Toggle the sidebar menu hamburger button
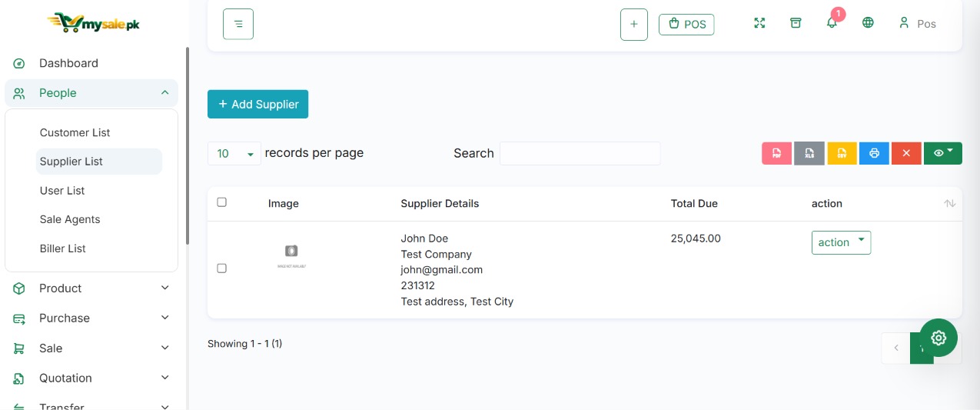 (238, 24)
